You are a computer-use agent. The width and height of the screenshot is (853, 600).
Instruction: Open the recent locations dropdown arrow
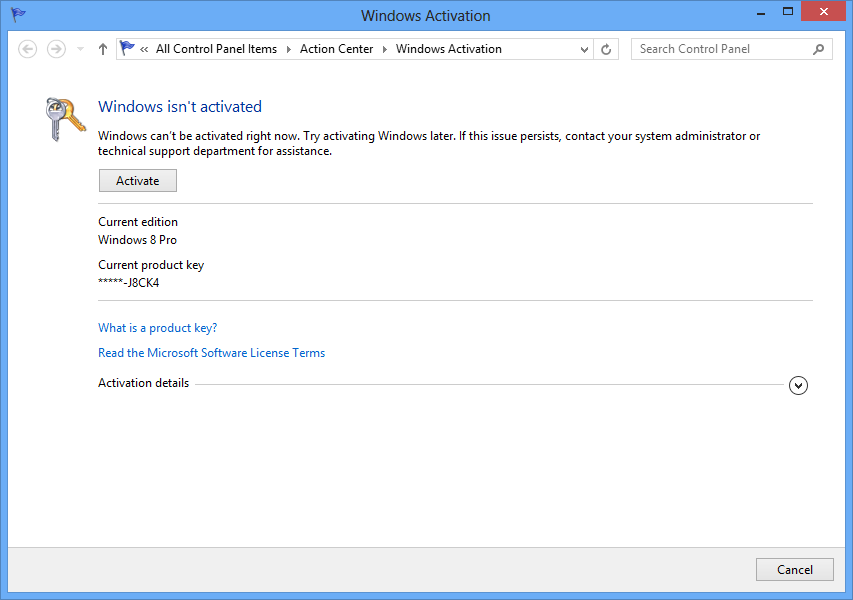(x=80, y=49)
